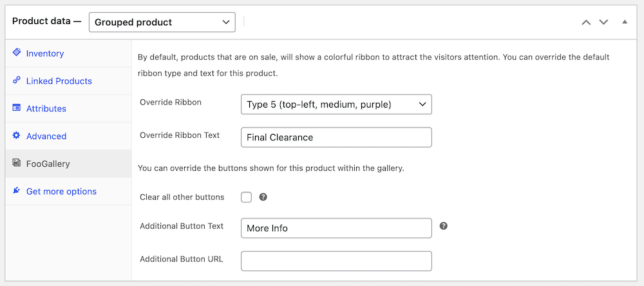
Task: Click the Advanced gear icon
Action: pos(17,135)
